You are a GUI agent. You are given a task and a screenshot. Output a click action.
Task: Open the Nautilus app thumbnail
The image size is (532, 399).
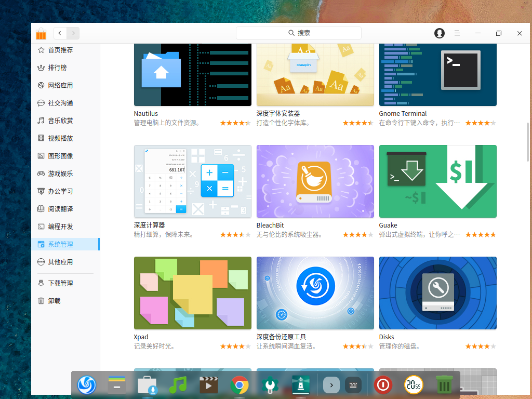point(193,75)
